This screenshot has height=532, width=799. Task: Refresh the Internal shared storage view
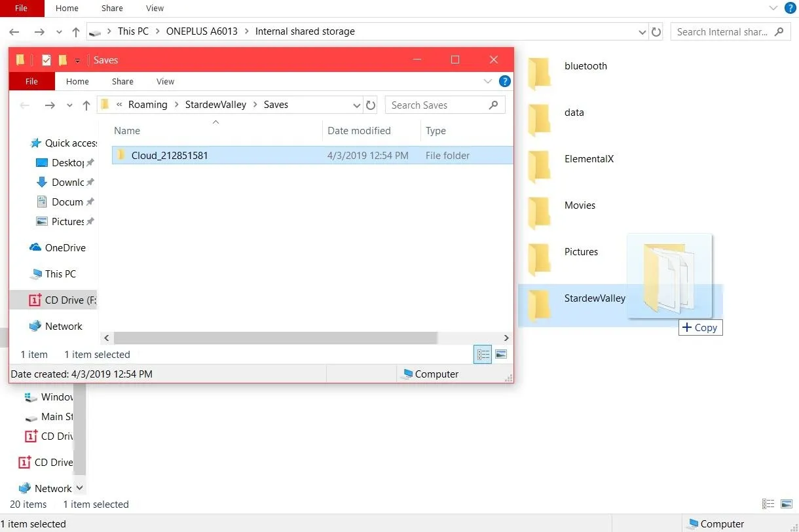tap(658, 31)
